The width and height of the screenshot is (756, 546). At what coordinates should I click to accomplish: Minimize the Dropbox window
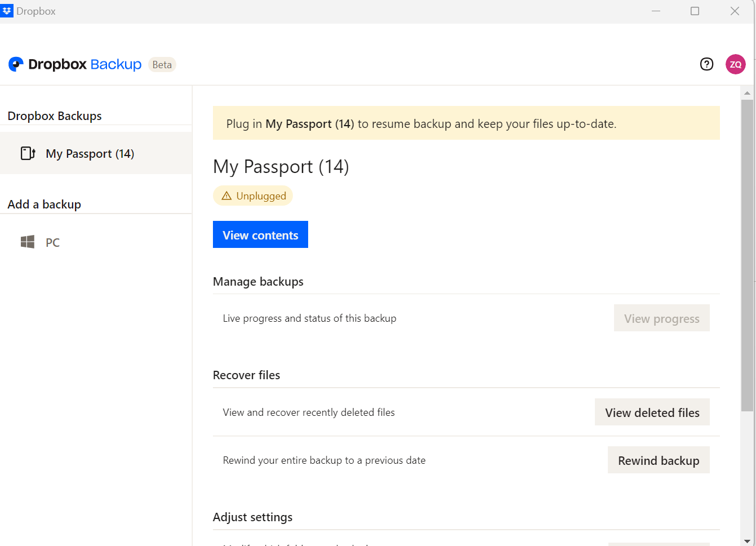pos(656,11)
